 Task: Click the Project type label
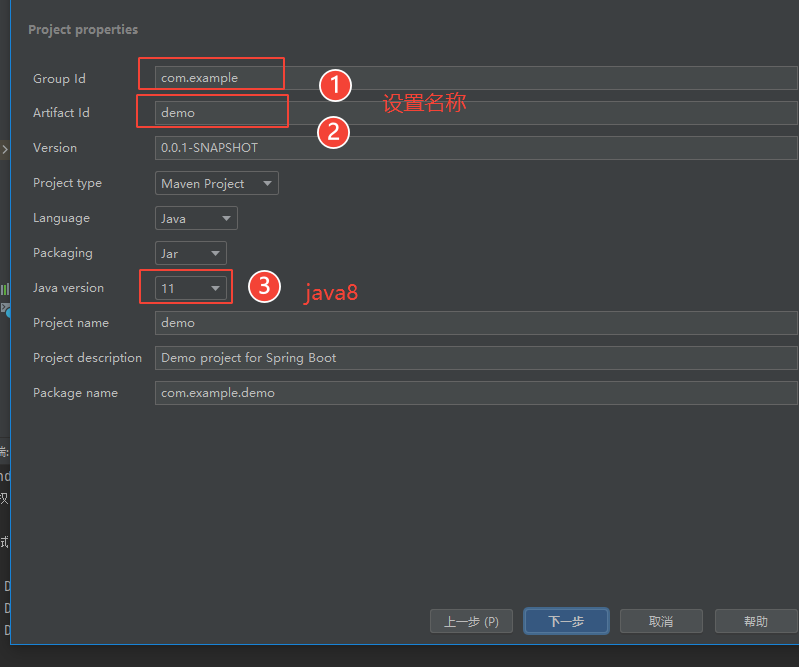point(67,183)
